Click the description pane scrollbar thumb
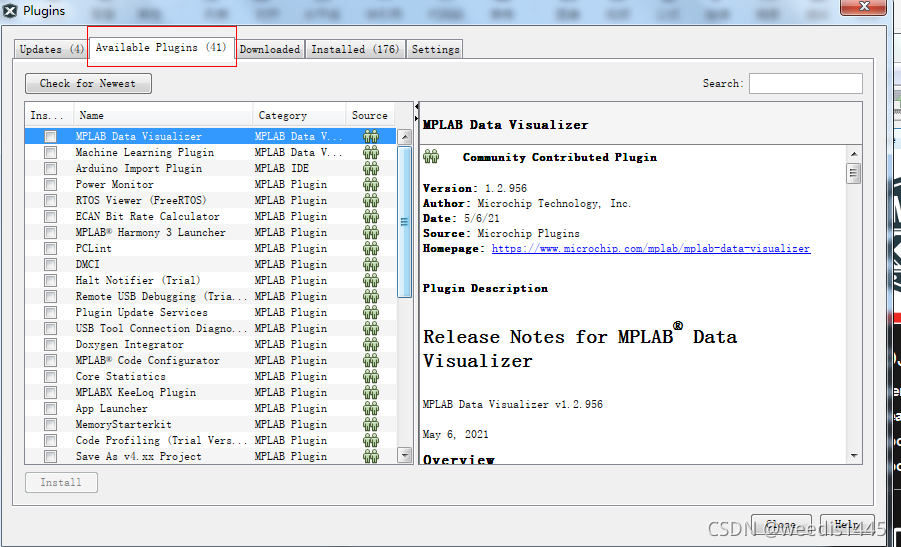 click(x=854, y=173)
